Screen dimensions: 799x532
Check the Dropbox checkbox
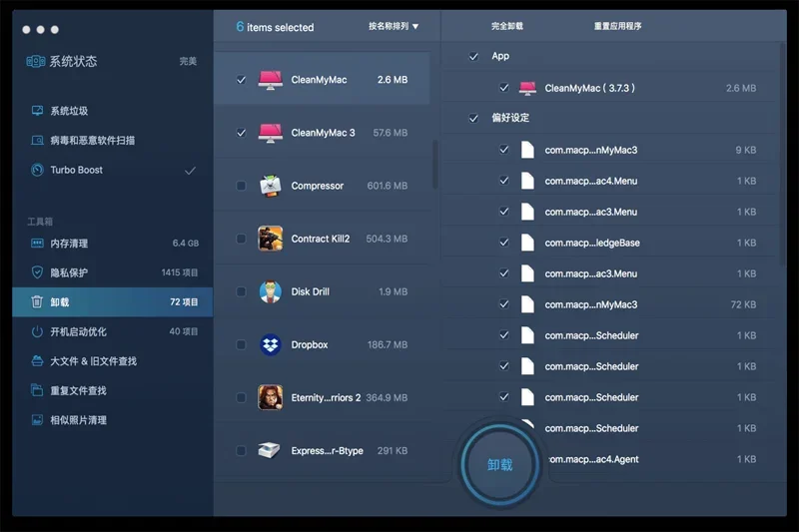coord(241,344)
